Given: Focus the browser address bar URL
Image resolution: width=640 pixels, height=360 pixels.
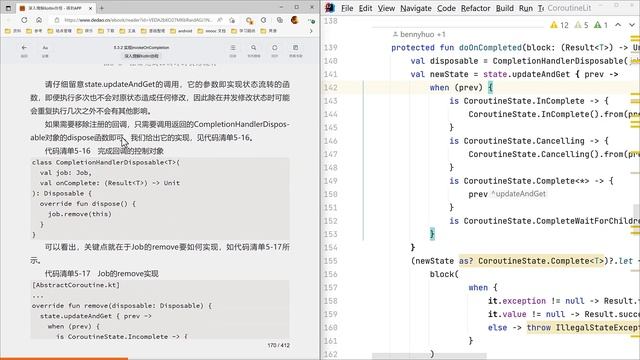Looking at the screenshot, I should point(138,20).
